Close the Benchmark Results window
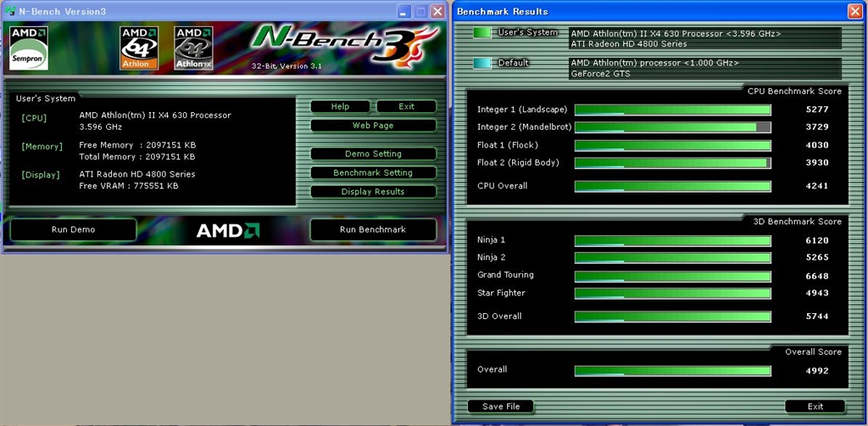The image size is (868, 426). 855,11
